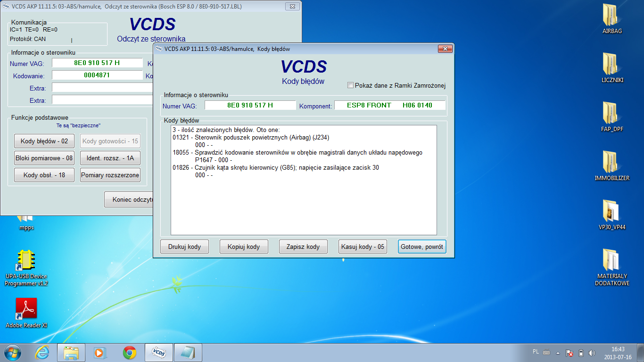The image size is (644, 362).
Task: Click the volume speaker tray icon
Action: point(592,353)
